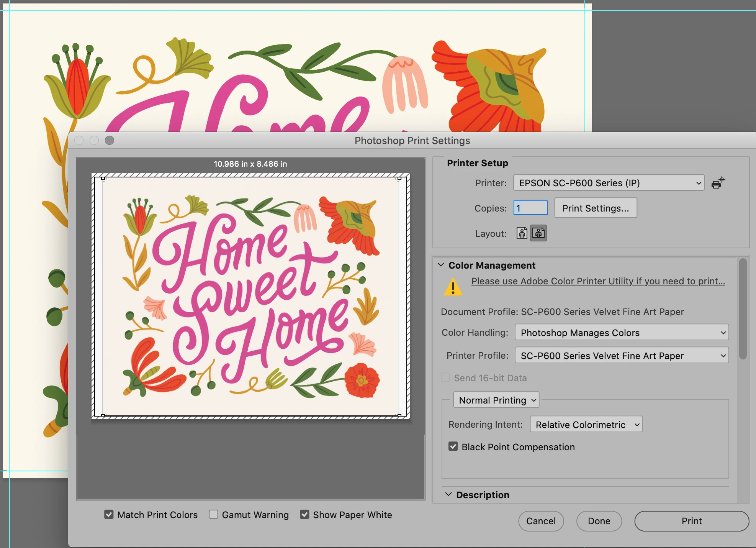The height and width of the screenshot is (548, 756).
Task: Click top-right corner handle of print preview
Action: pos(399,179)
